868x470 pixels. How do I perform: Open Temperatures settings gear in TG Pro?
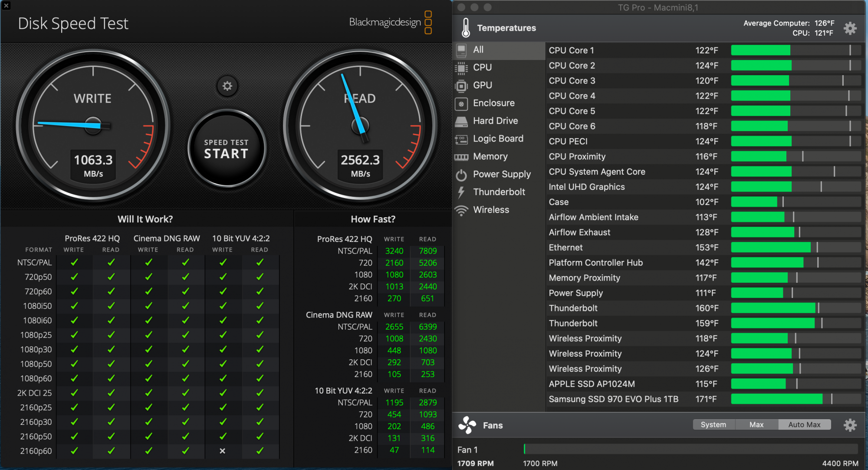click(850, 28)
